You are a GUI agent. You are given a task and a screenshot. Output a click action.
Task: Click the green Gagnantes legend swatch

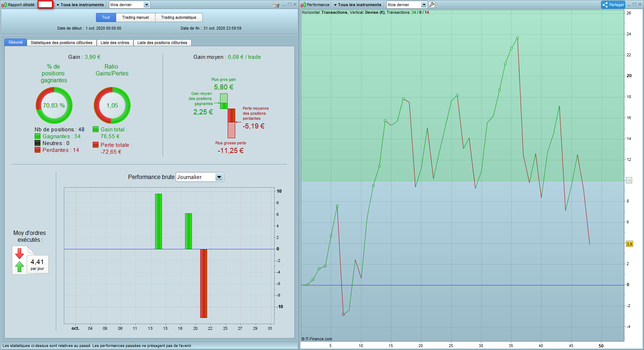[38, 136]
